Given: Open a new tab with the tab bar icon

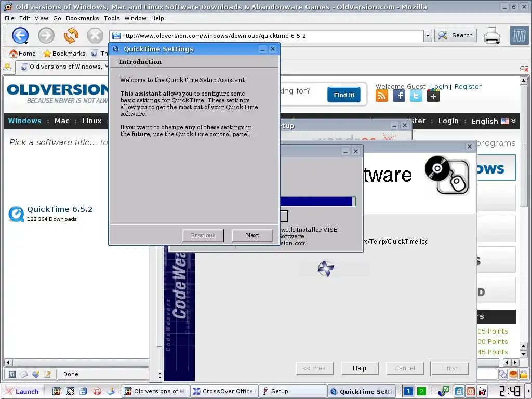Looking at the screenshot, I should point(7,67).
